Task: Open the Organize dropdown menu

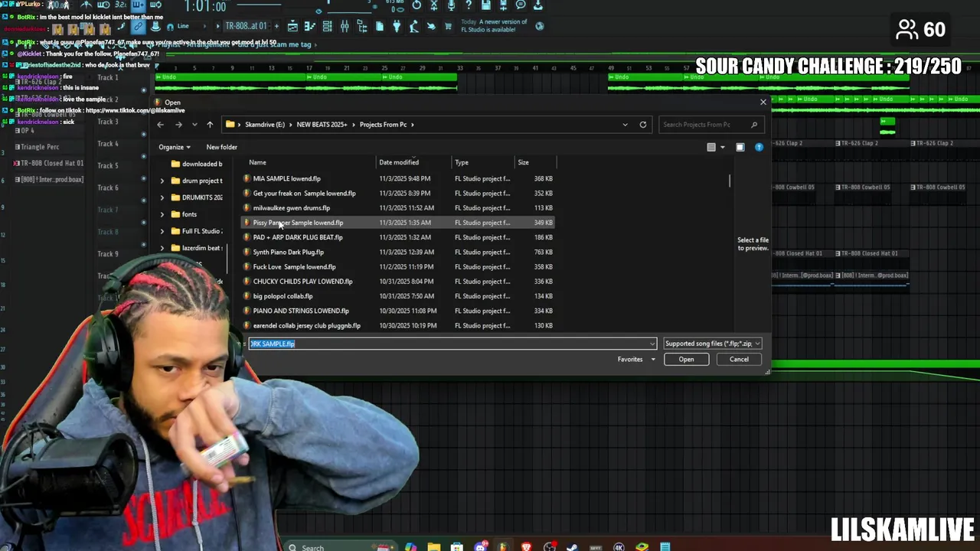Action: point(174,147)
